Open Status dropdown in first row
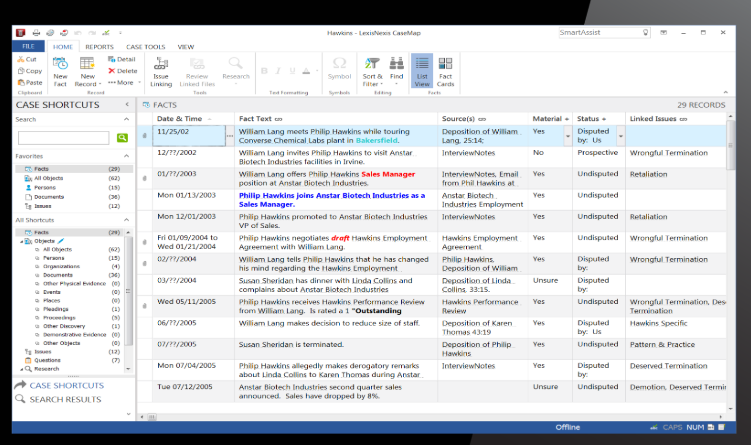 621,136
